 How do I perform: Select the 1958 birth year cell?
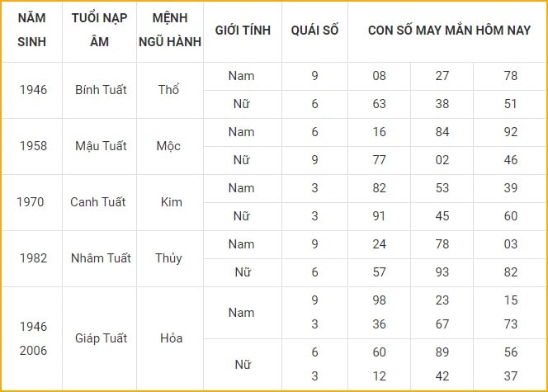[x=33, y=146]
